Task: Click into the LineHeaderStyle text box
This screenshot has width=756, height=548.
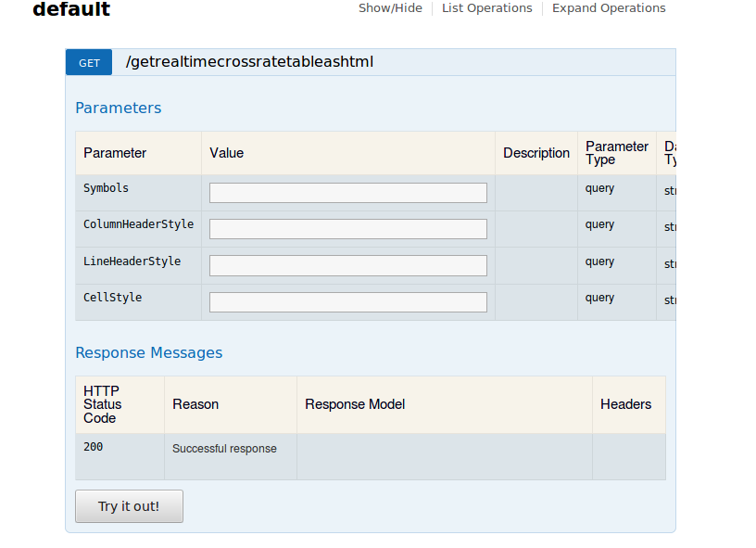Action: pyautogui.click(x=347, y=266)
